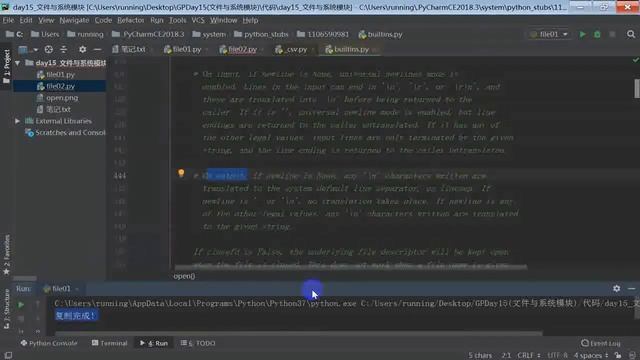Rerun file01 from Run panel play icon

21,304
